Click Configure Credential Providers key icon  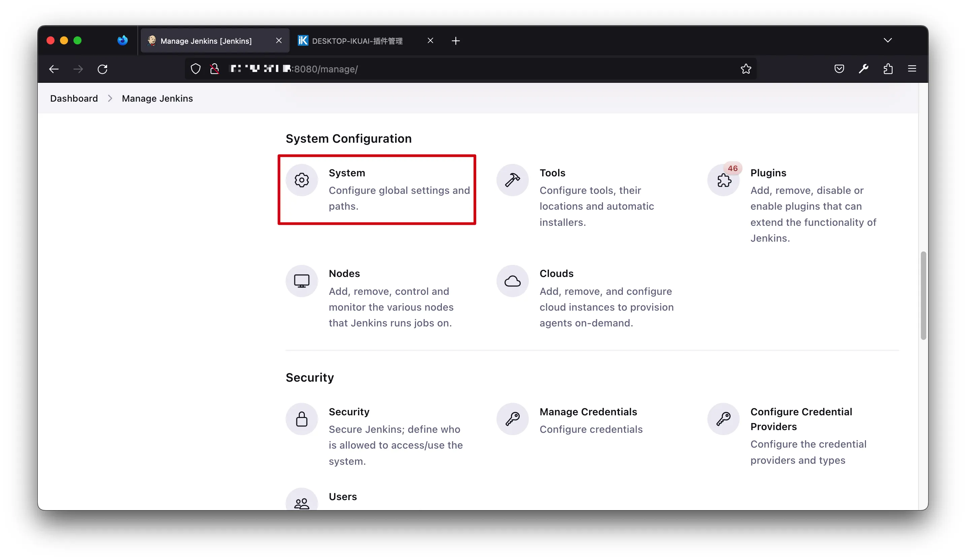click(x=723, y=419)
